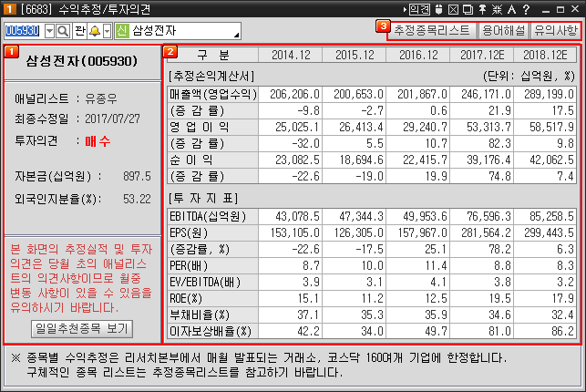
Task: Click the mouse icon in title bar
Action: 438,9
